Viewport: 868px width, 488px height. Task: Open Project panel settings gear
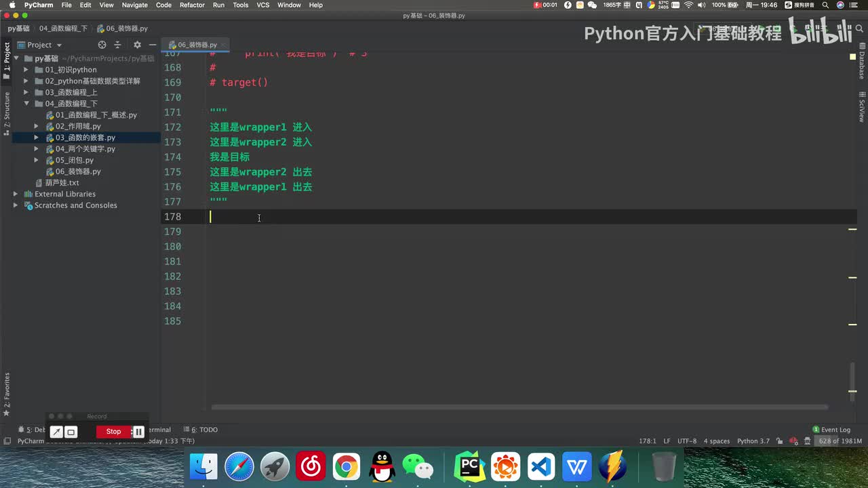[x=137, y=45]
